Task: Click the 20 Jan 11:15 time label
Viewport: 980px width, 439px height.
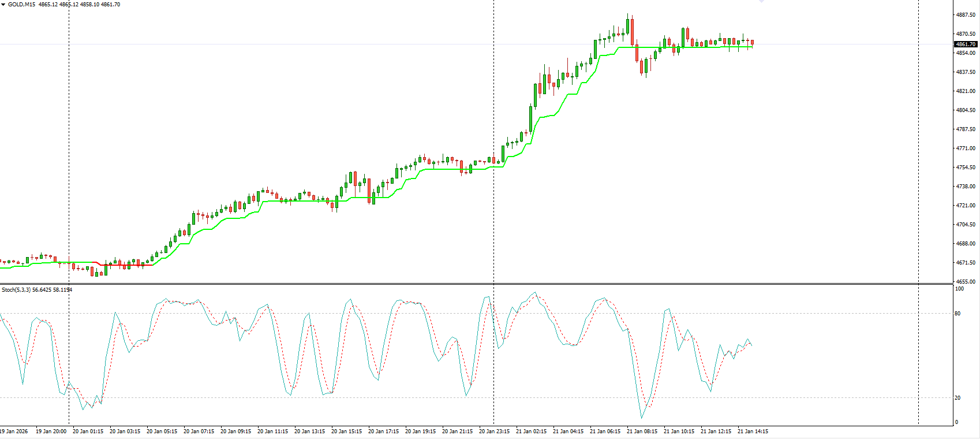Action: [x=272, y=431]
